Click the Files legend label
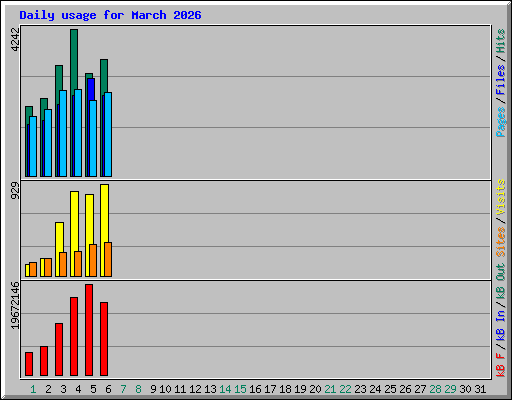 [x=500, y=80]
